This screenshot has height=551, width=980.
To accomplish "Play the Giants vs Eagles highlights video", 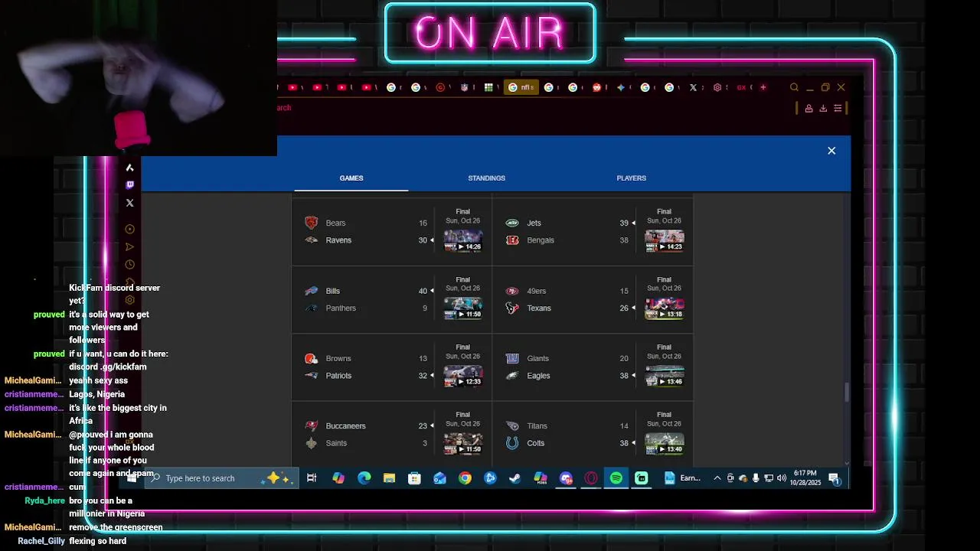I will (664, 376).
